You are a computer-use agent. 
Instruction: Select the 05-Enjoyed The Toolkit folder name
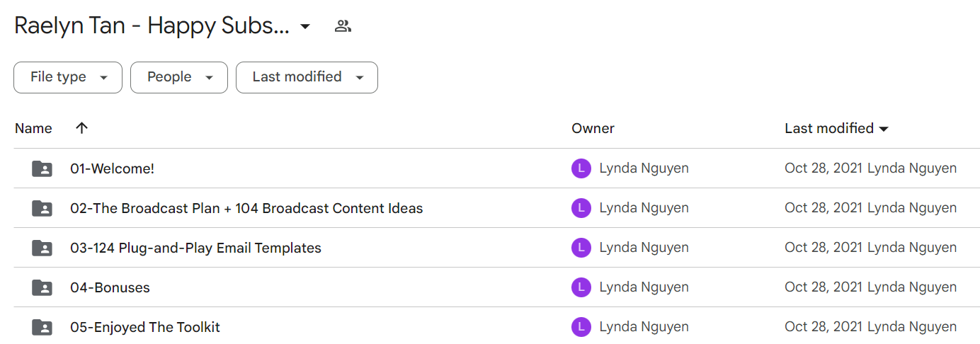(145, 327)
